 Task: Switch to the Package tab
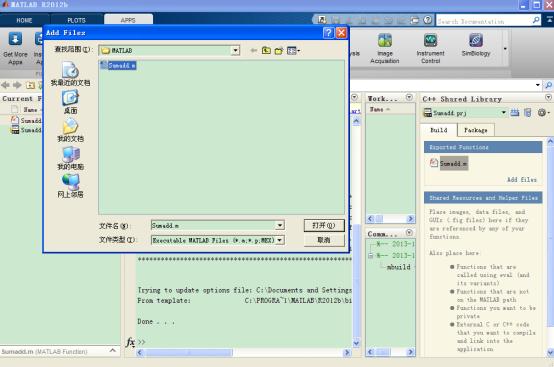476,130
